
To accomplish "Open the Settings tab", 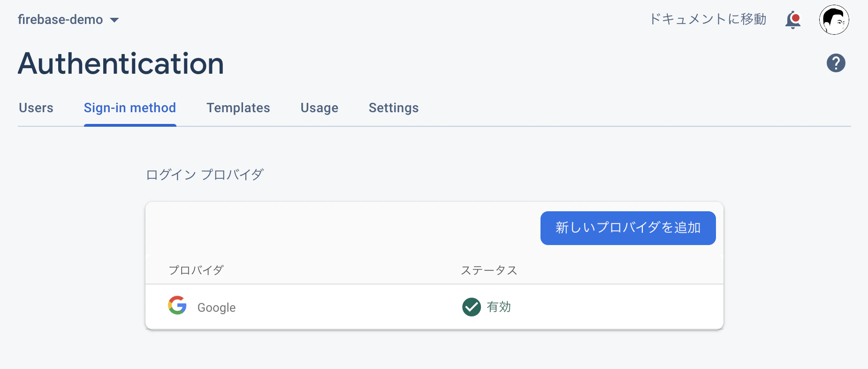I will tap(394, 108).
